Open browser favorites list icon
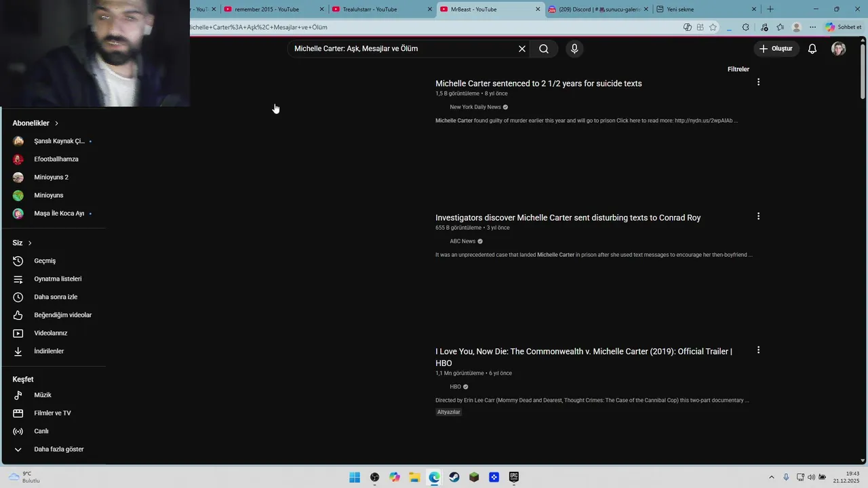Viewport: 868px width, 488px height. (x=780, y=27)
